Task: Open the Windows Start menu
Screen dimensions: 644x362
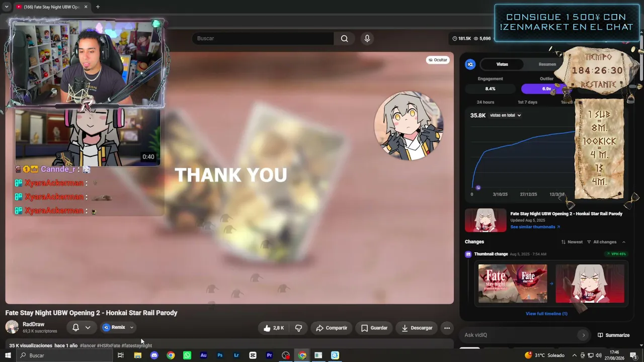Action: 8,355
